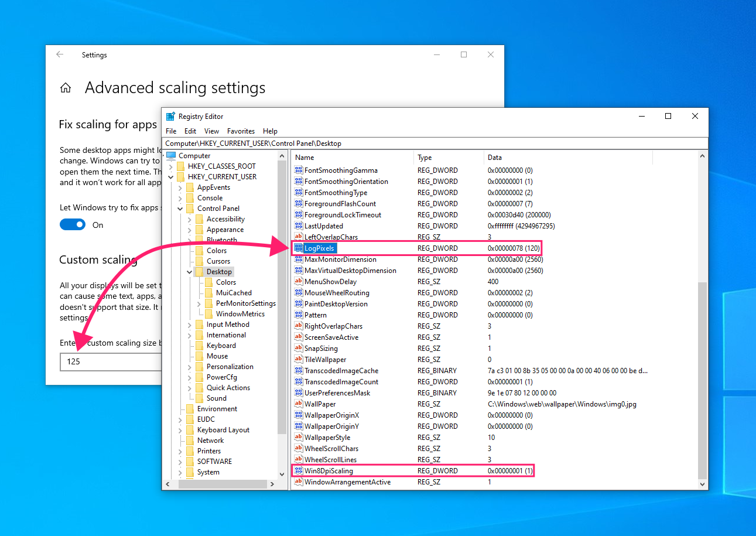The width and height of the screenshot is (756, 536).
Task: Maximize the Registry Editor window
Action: (x=668, y=116)
